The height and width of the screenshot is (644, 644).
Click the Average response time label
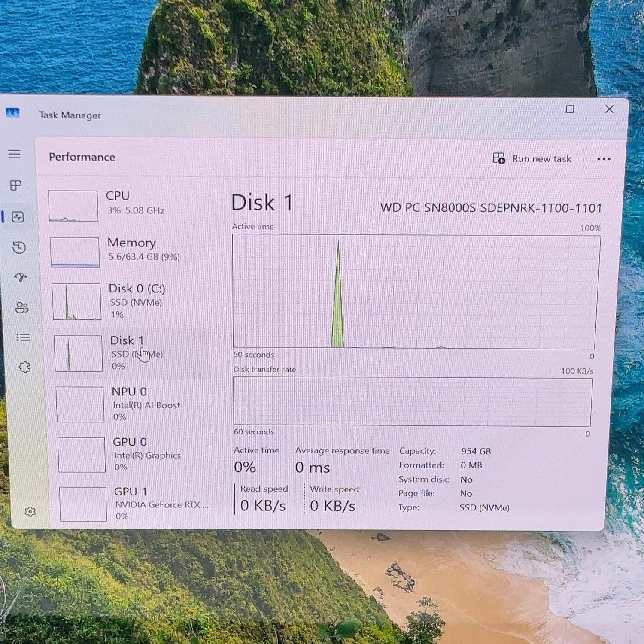(342, 450)
